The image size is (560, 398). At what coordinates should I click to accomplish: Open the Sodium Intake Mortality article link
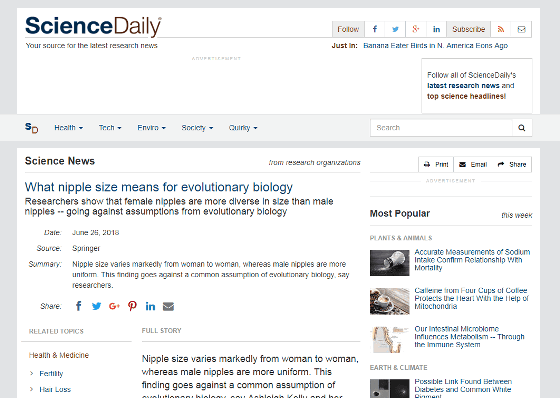[x=472, y=260]
